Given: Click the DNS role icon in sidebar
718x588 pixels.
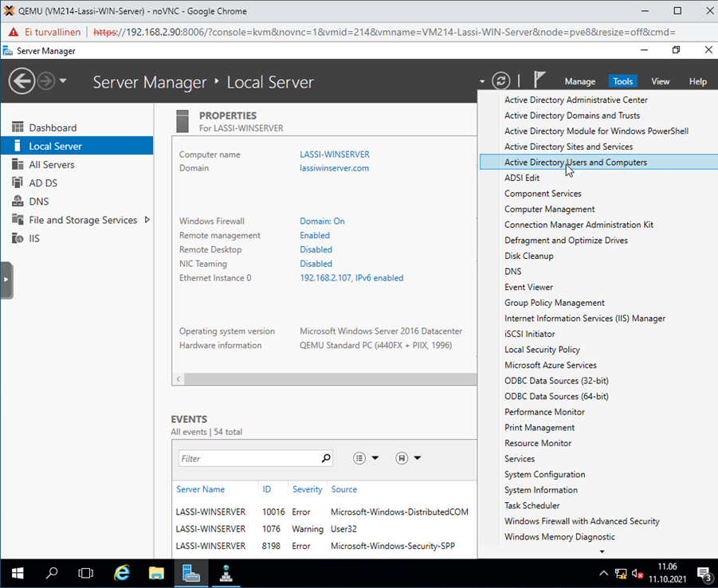Looking at the screenshot, I should pos(18,201).
